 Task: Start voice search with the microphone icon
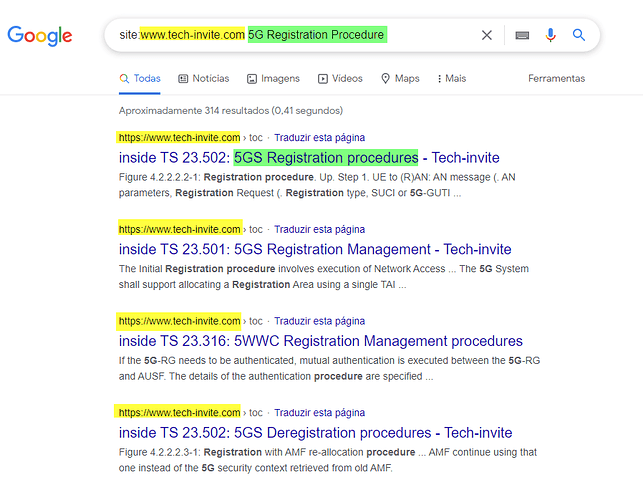click(550, 35)
